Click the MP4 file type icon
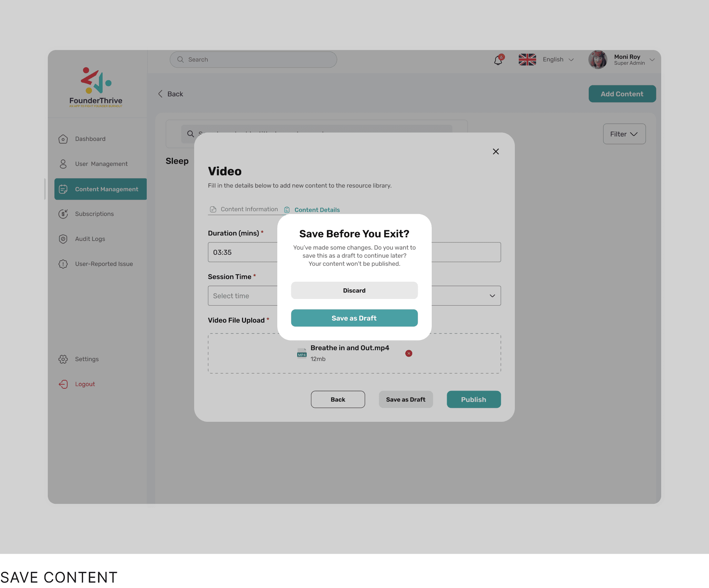Viewport: 709px width, 588px height. pyautogui.click(x=302, y=353)
